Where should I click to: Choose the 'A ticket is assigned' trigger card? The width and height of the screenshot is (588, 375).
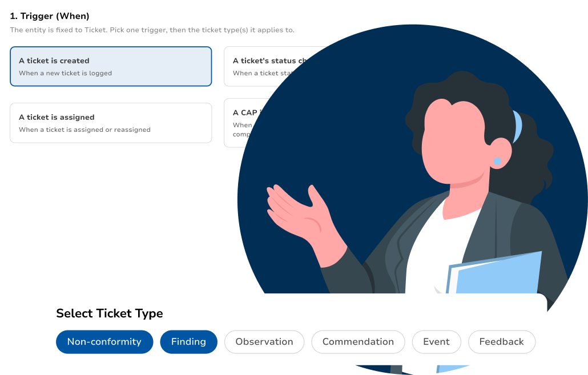coord(111,123)
